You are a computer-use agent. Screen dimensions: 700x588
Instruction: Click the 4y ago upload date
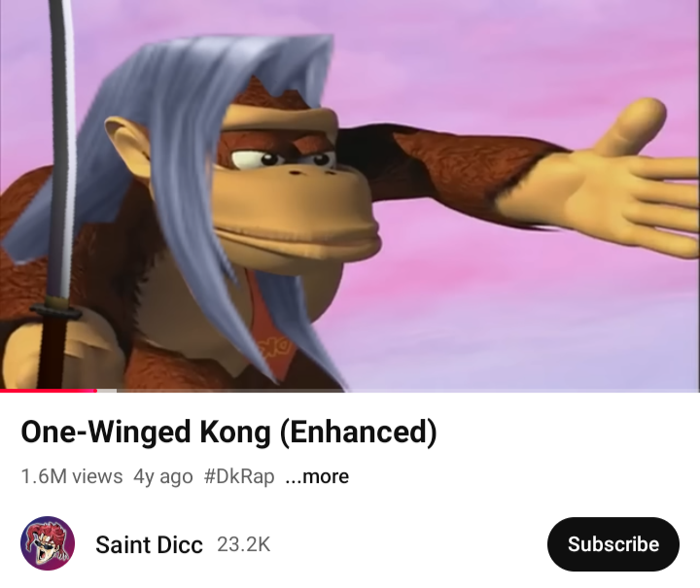(x=163, y=476)
